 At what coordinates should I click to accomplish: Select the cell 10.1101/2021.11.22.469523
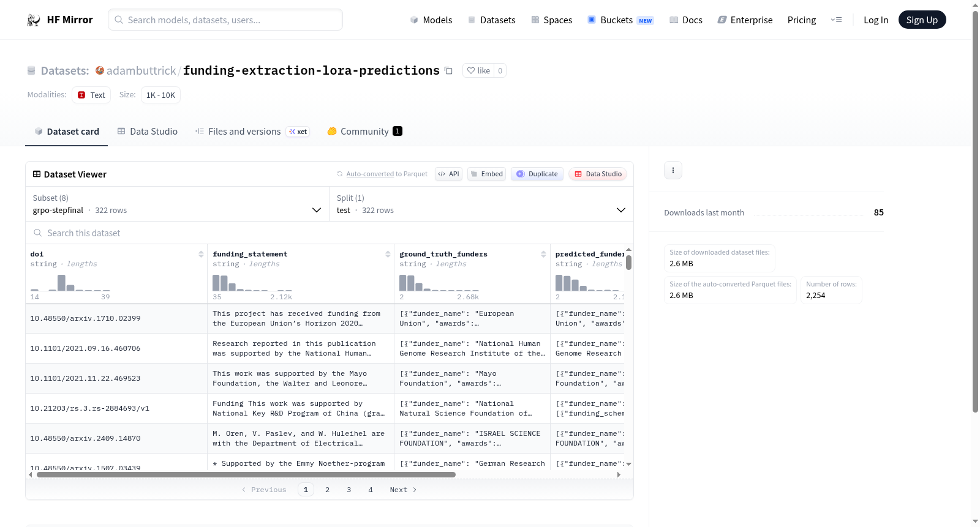pos(116,378)
